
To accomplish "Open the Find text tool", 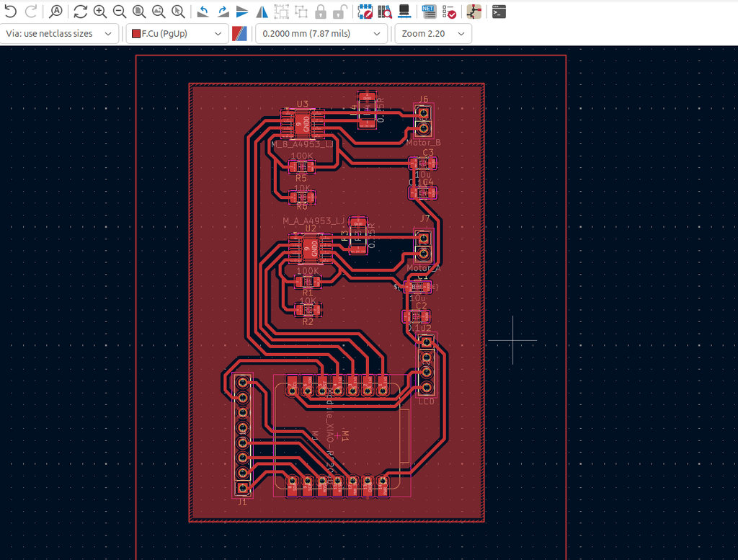I will pyautogui.click(x=56, y=12).
